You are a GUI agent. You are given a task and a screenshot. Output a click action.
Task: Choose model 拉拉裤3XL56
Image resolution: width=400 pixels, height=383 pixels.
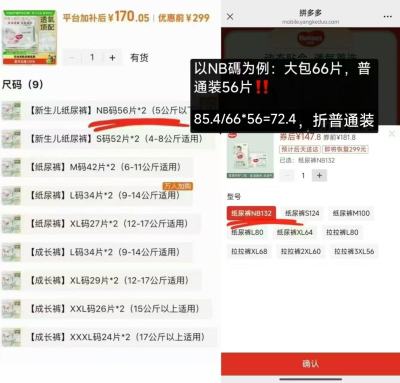(x=354, y=251)
